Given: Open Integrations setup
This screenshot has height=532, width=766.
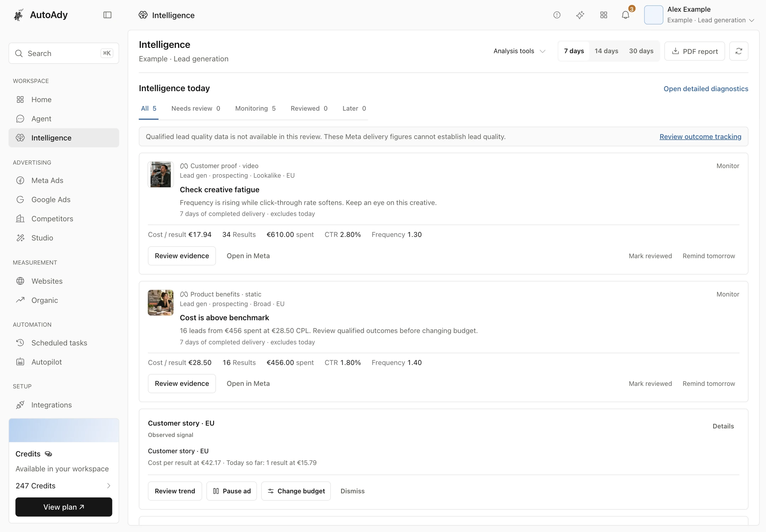Looking at the screenshot, I should 64,405.
